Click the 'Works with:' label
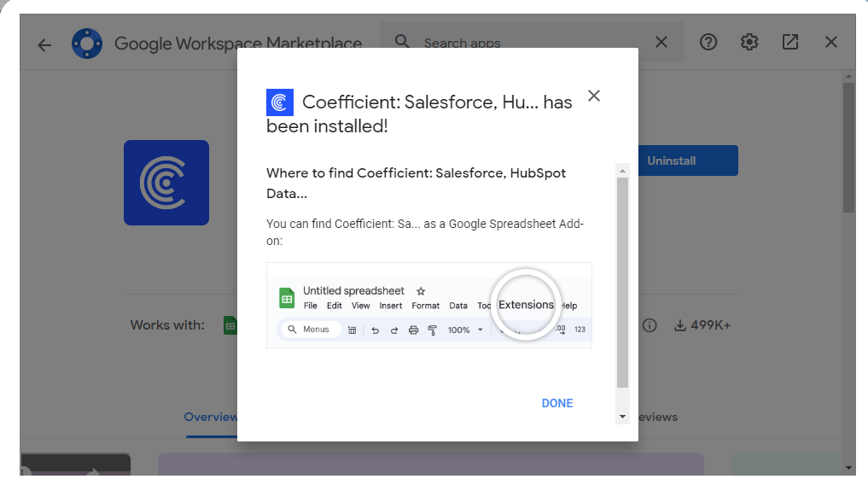 pos(167,325)
